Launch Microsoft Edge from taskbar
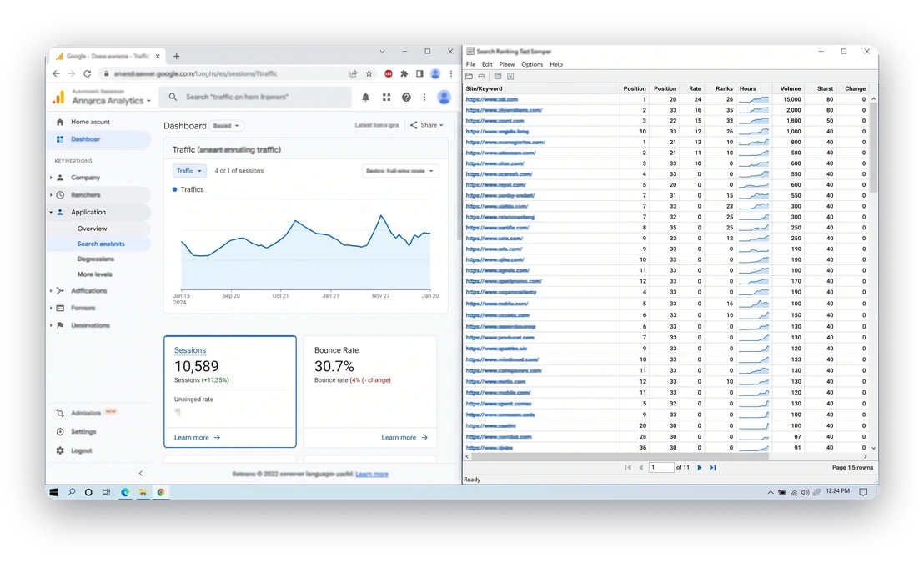This screenshot has height=583, width=924. click(x=125, y=492)
